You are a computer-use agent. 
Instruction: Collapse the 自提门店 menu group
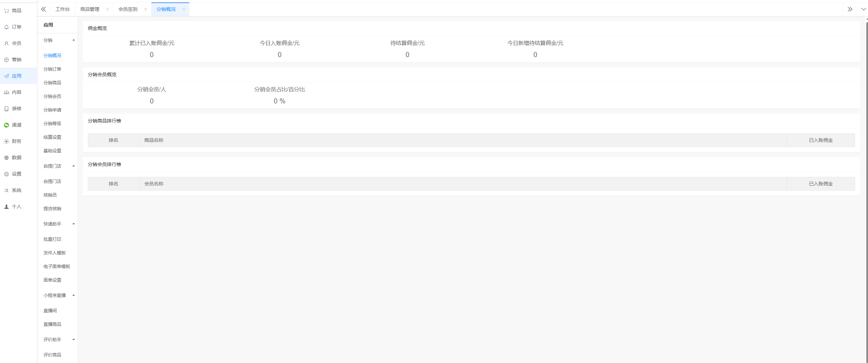[73, 166]
